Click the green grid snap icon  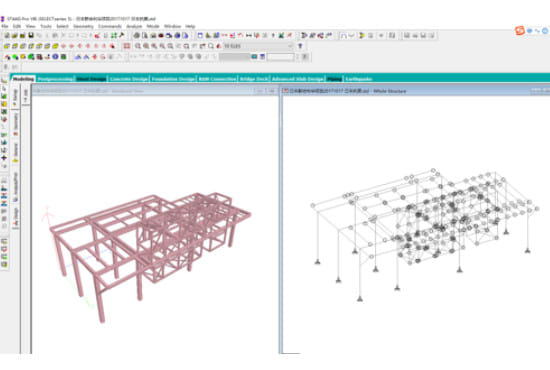click(x=114, y=35)
